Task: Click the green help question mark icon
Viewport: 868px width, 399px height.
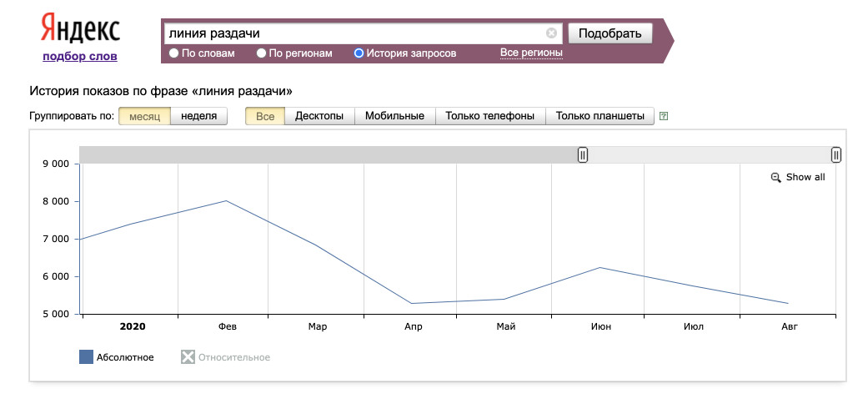Action: (x=663, y=117)
